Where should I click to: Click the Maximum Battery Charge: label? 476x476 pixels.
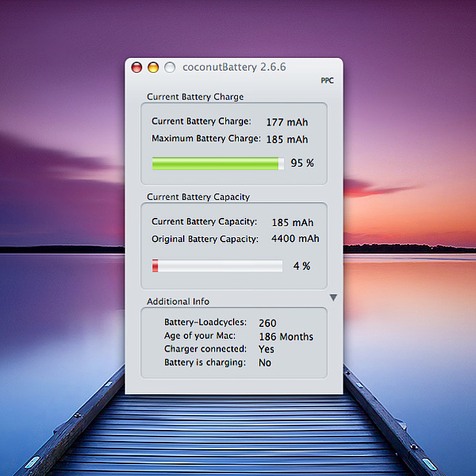206,138
